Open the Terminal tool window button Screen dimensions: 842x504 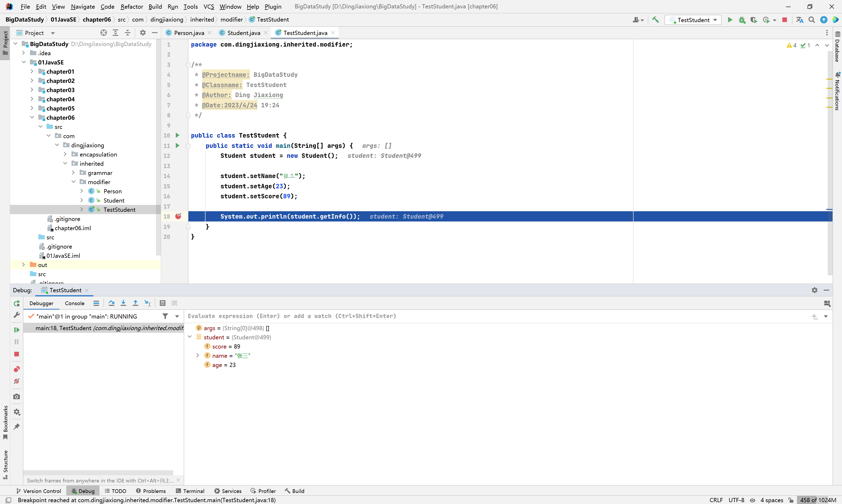[x=190, y=491]
